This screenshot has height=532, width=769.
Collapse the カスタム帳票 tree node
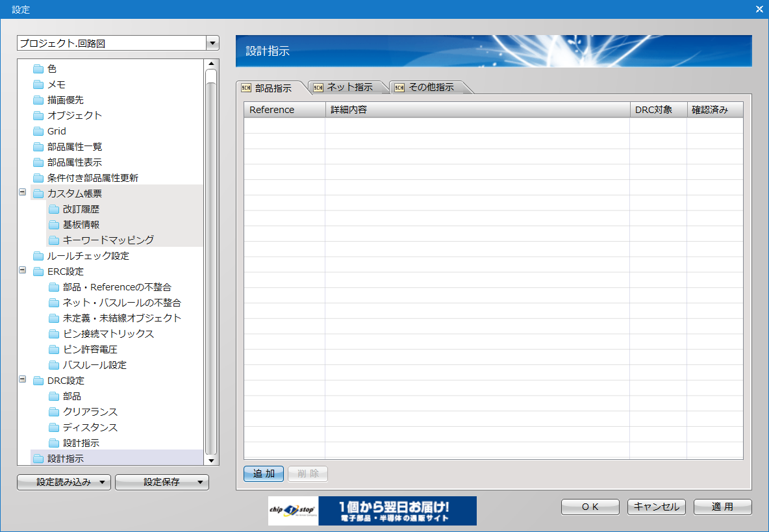coord(23,193)
